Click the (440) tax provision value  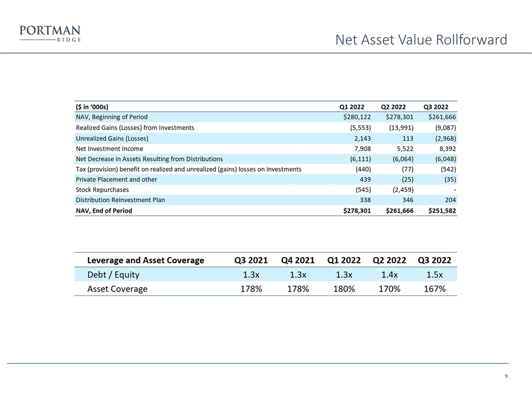tap(363, 170)
